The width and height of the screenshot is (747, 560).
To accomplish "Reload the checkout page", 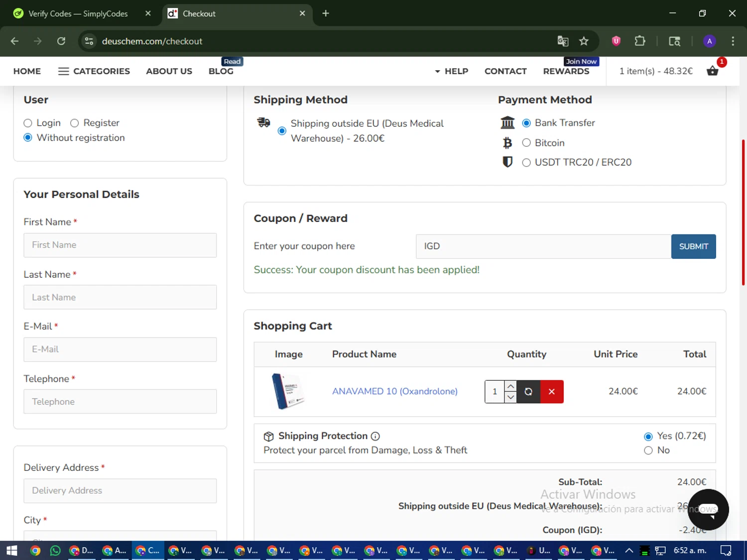I will 61,41.
